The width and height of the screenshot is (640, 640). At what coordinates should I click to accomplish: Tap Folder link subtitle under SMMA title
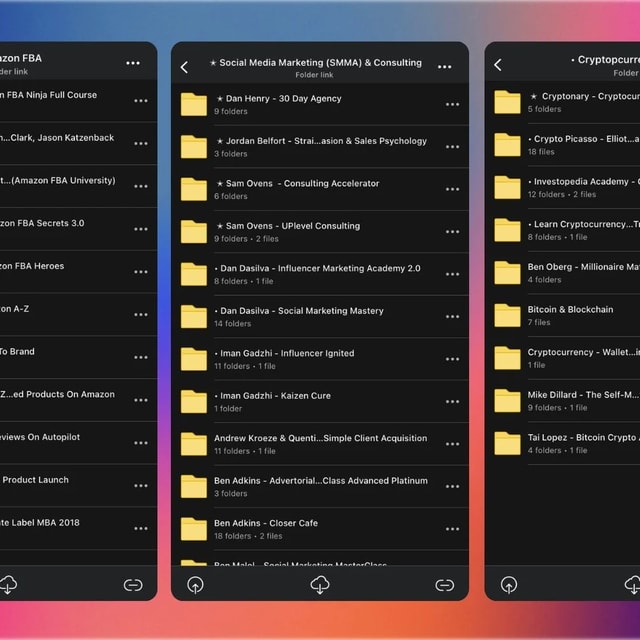tap(314, 75)
